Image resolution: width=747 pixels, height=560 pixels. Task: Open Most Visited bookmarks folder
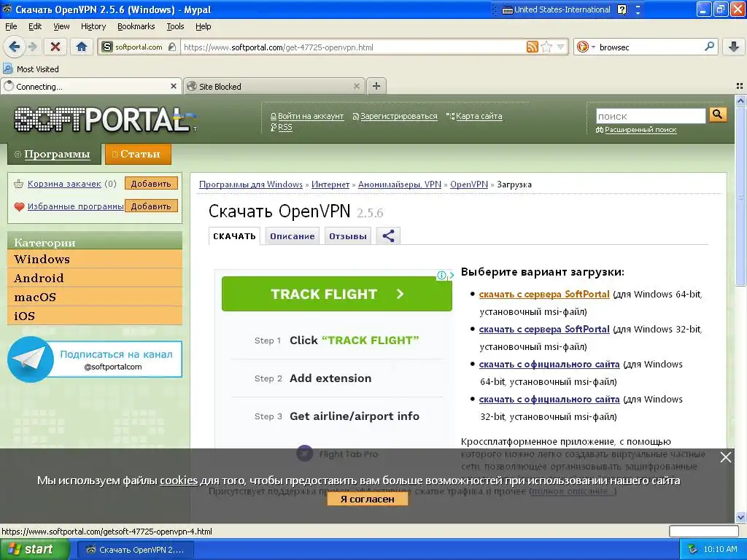[31, 69]
